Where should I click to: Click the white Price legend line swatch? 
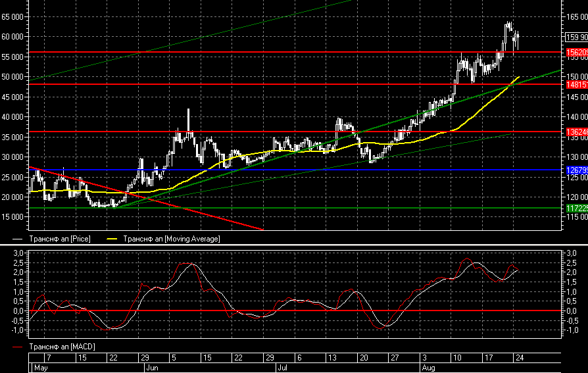point(18,239)
